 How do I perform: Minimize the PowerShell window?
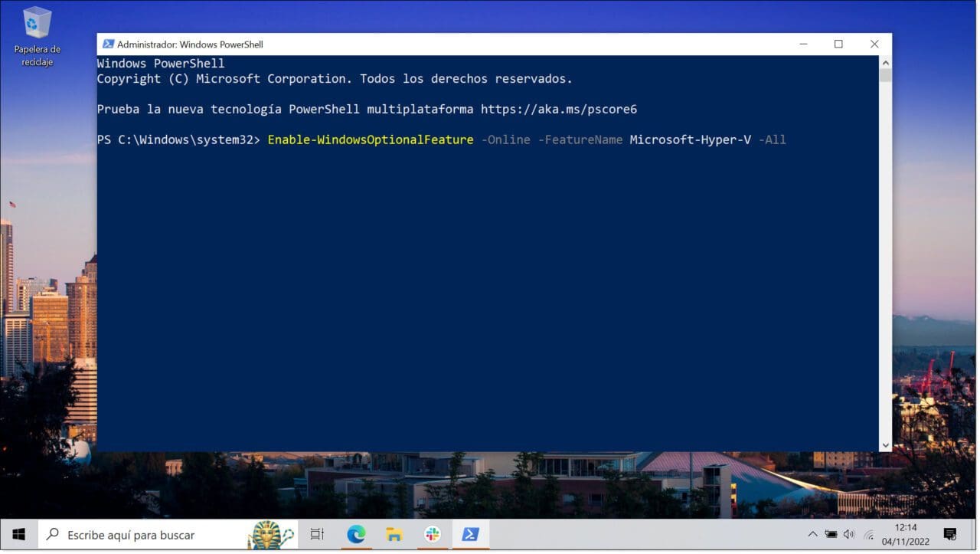(x=803, y=44)
